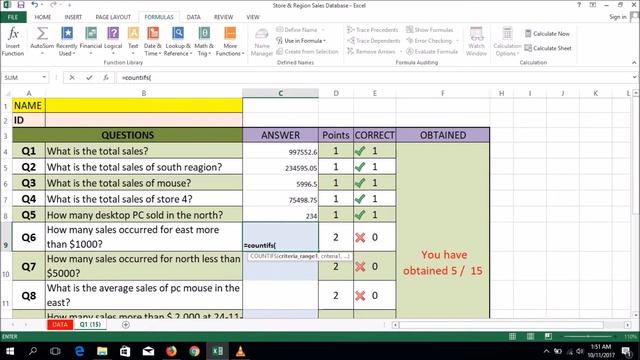Click Evaluate Formula

coord(432,51)
